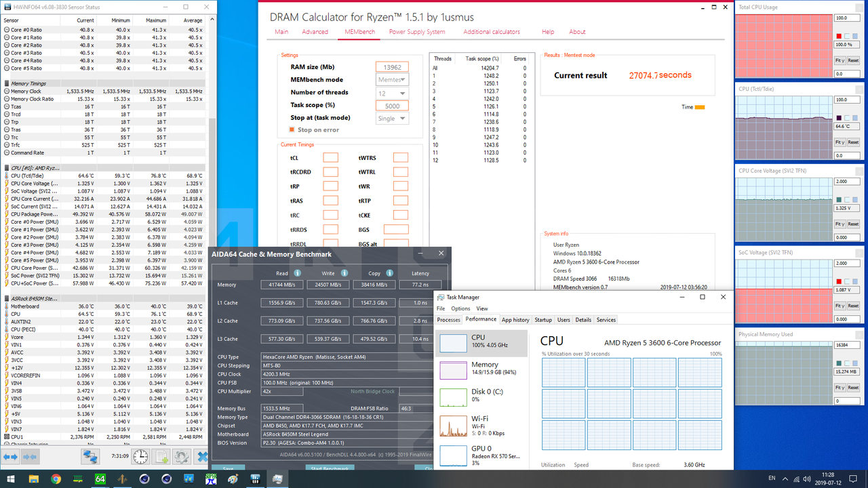The width and height of the screenshot is (868, 488).
Task: Open AIDA64 green 64 taskbar icon
Action: pyautogui.click(x=100, y=479)
